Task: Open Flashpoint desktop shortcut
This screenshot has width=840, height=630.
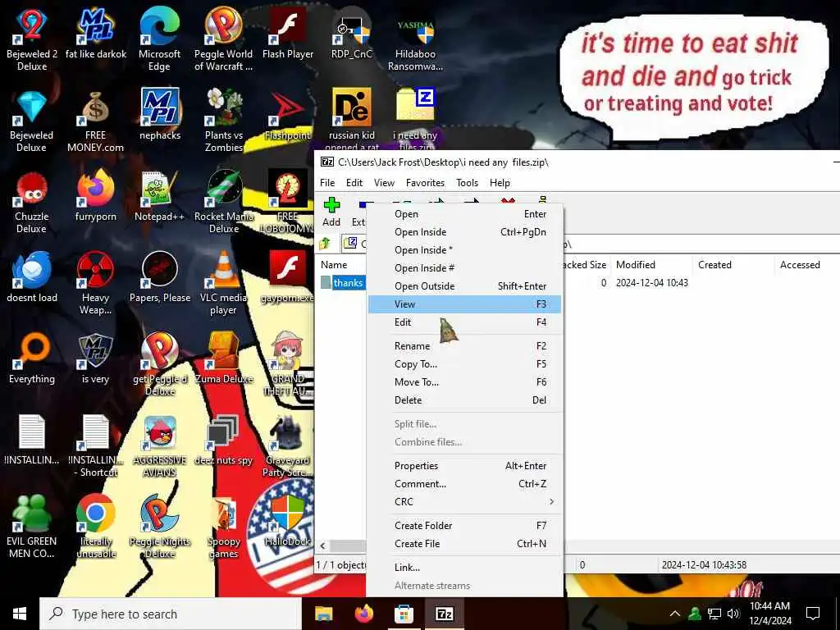Action: pos(288,115)
